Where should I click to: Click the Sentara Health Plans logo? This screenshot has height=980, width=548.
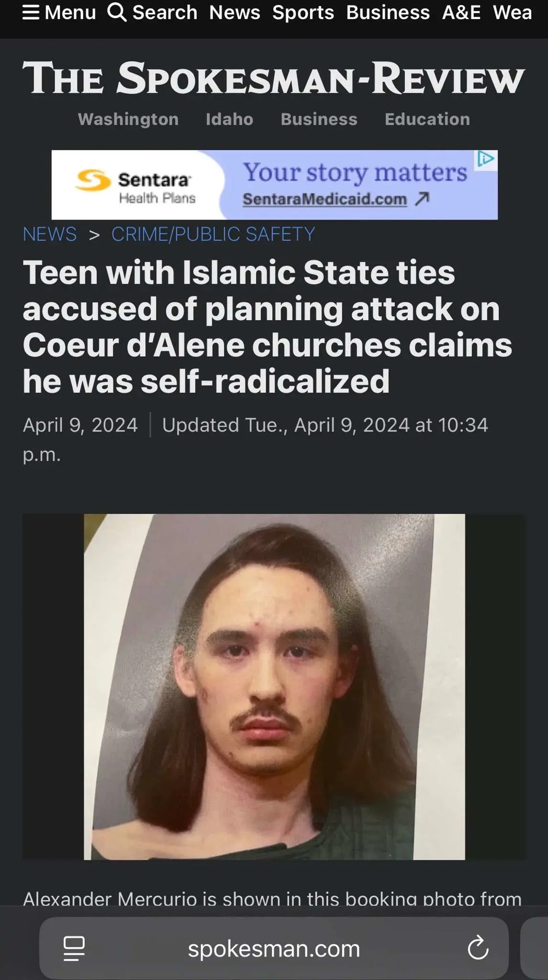[136, 187]
